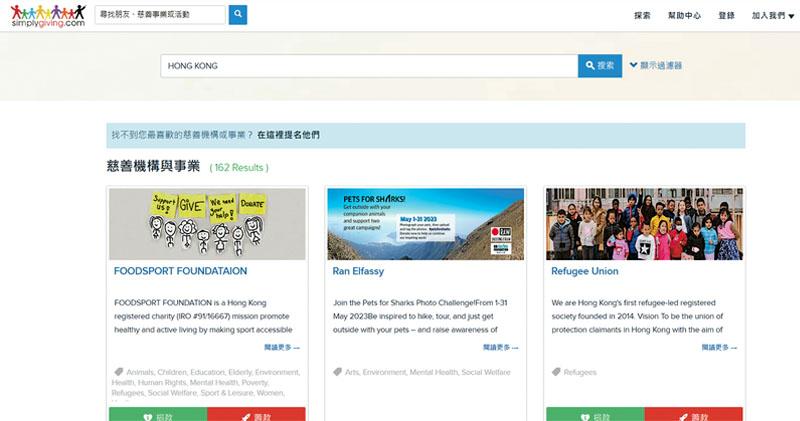Focus the HONG KONG search input field

click(369, 66)
